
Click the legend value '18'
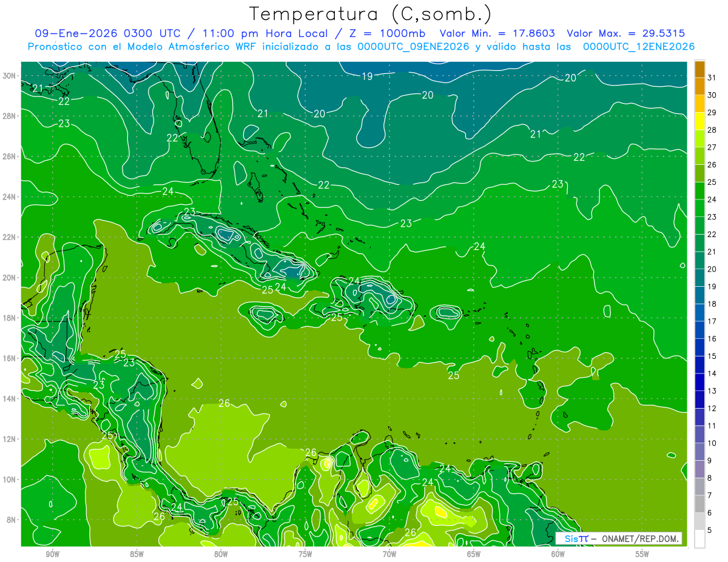[x=712, y=304]
